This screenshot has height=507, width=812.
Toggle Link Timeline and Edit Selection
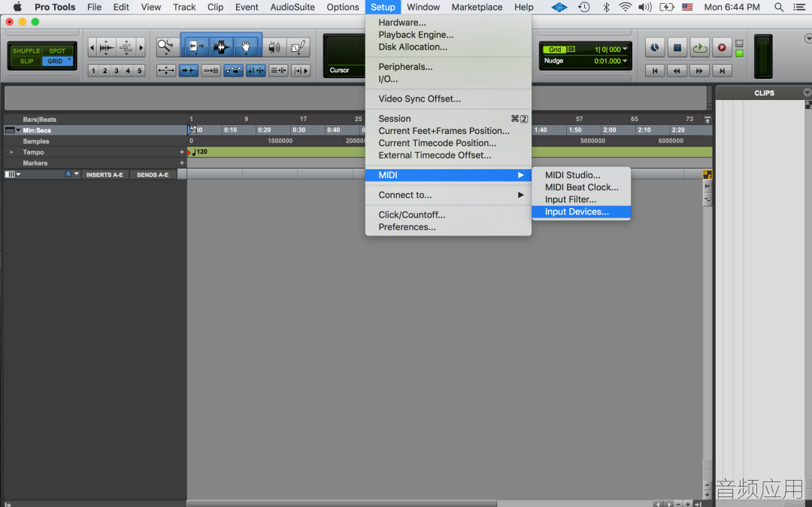click(256, 71)
